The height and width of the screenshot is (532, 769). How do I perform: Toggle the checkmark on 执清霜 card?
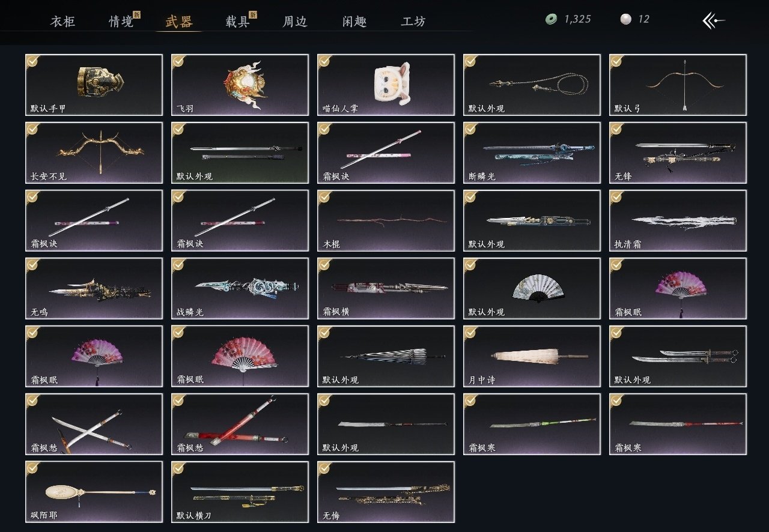coord(616,196)
